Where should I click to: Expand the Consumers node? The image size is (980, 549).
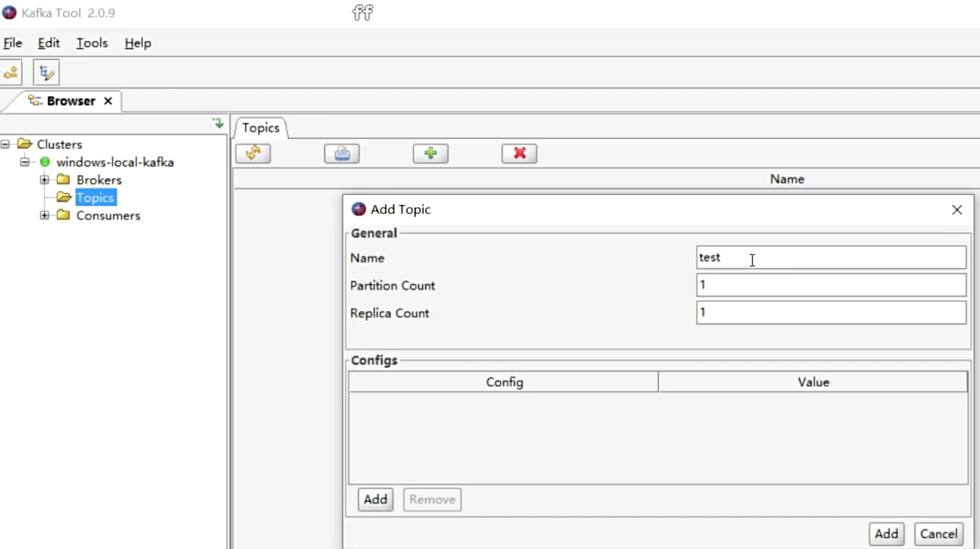(x=45, y=215)
